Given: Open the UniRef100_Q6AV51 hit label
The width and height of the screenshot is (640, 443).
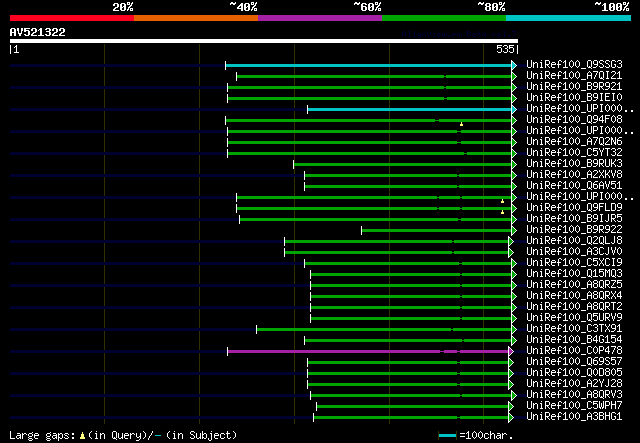Looking at the screenshot, I should pyautogui.click(x=574, y=186).
